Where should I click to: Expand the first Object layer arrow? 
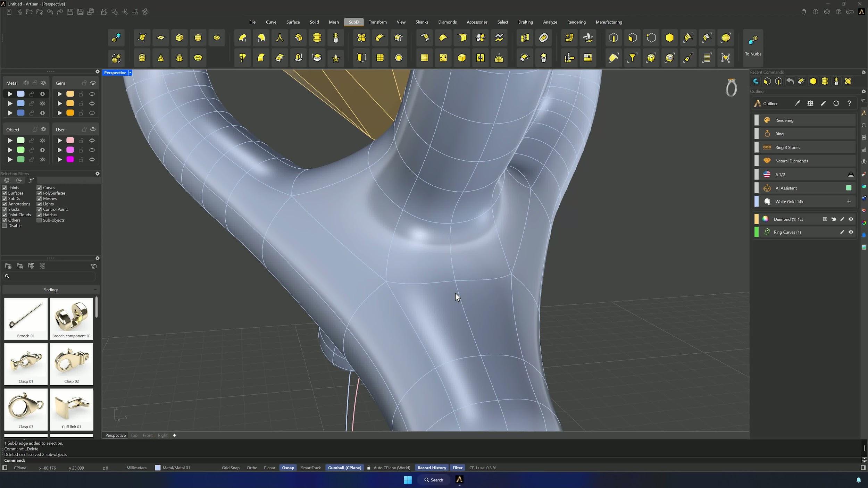(10, 141)
